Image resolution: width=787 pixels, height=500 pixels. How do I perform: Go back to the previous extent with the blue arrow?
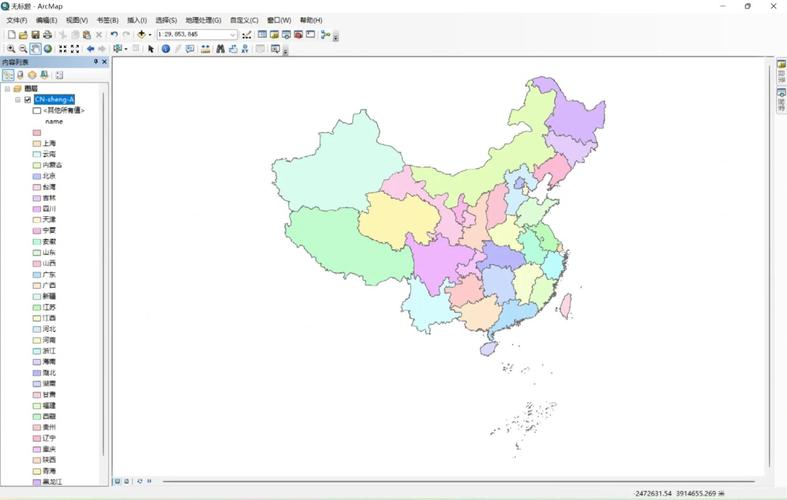pos(90,49)
